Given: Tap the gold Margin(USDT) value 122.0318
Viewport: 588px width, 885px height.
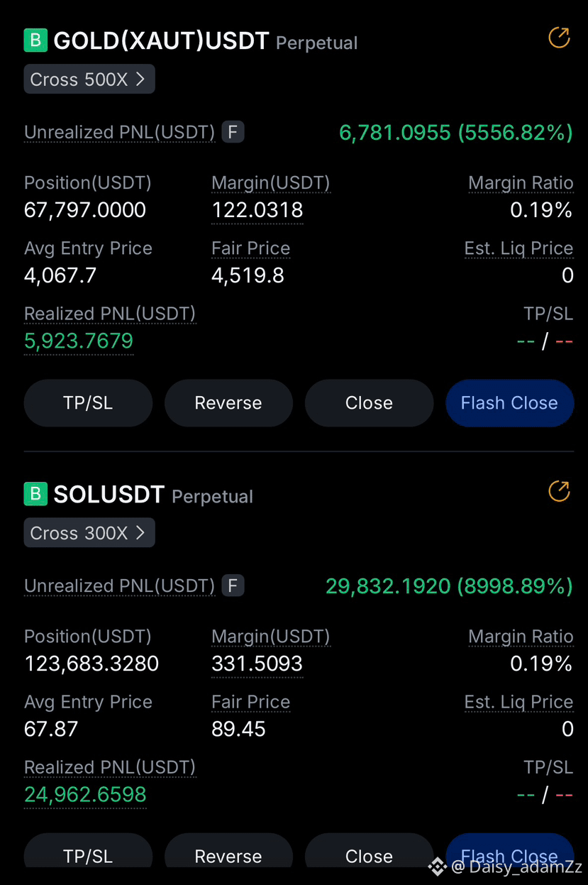Looking at the screenshot, I should [x=257, y=210].
